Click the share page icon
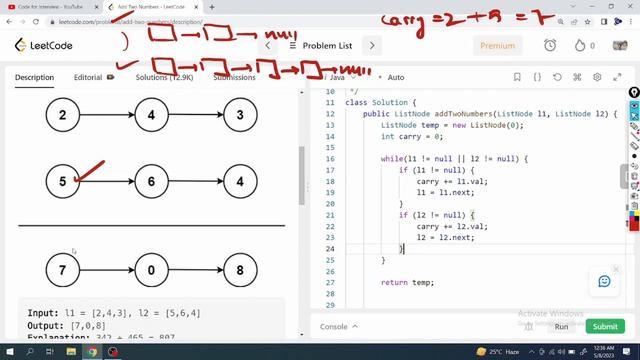 point(574,22)
